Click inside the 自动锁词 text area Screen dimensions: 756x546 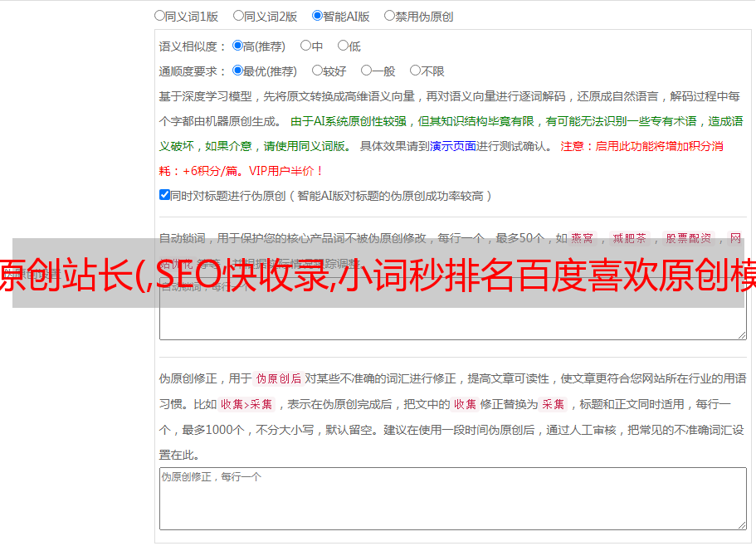[453, 309]
